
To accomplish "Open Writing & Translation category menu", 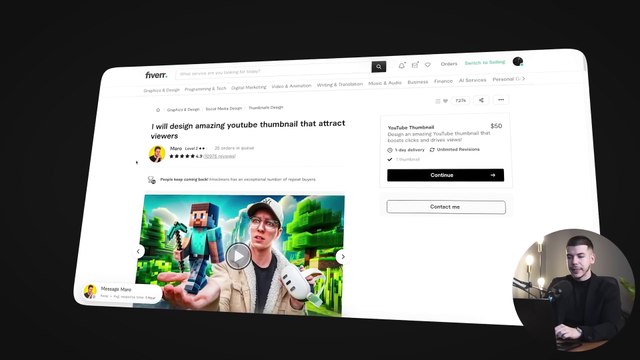I will coord(340,84).
